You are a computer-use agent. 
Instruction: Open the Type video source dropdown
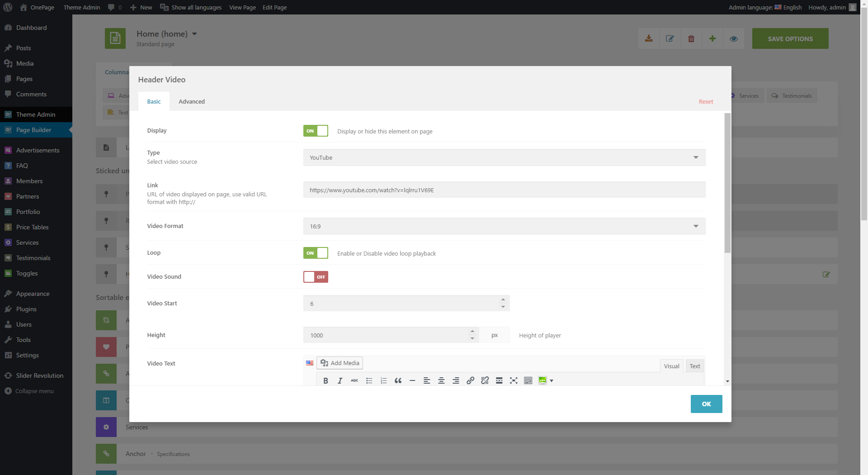pos(504,157)
